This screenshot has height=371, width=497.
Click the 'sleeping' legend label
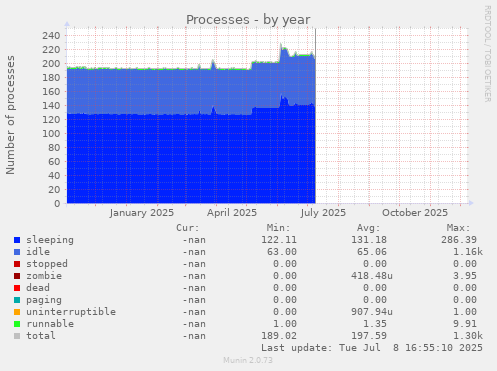[50, 240]
